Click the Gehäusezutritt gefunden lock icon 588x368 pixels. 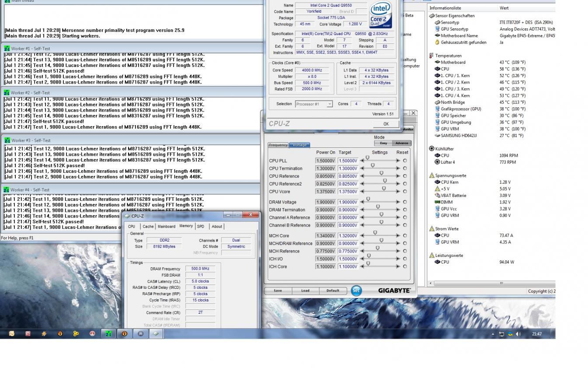437,42
